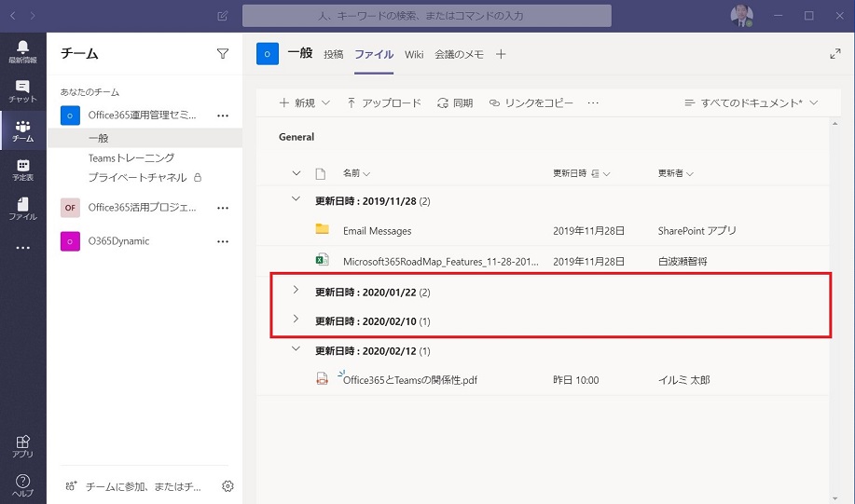The image size is (855, 504).
Task: Click the Excel file icon for Microsoft365RoadMap
Action: (323, 260)
